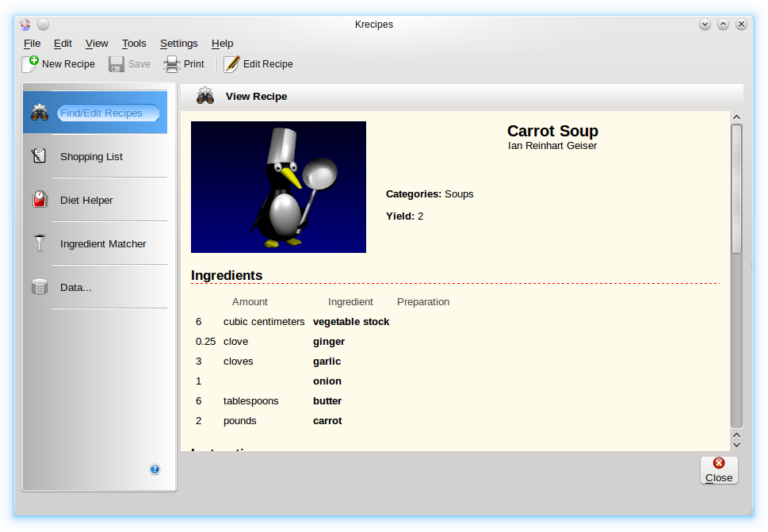This screenshot has height=532, width=768.
Task: Click the Edit Recipe pencil icon
Action: (231, 64)
